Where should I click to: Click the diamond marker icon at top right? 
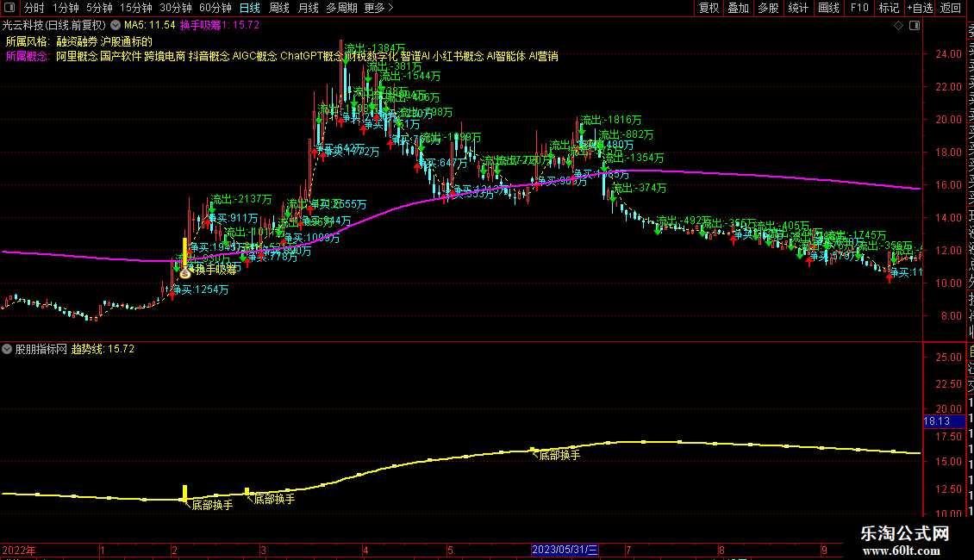pos(898,26)
